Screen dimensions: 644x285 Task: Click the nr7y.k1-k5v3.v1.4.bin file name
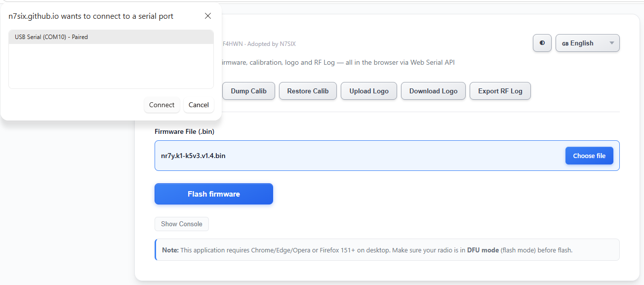(x=194, y=156)
